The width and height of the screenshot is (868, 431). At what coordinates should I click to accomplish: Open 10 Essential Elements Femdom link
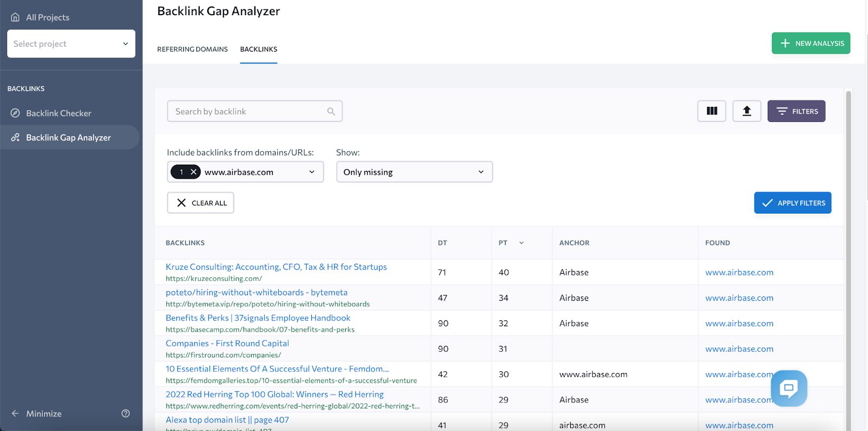[x=277, y=369]
